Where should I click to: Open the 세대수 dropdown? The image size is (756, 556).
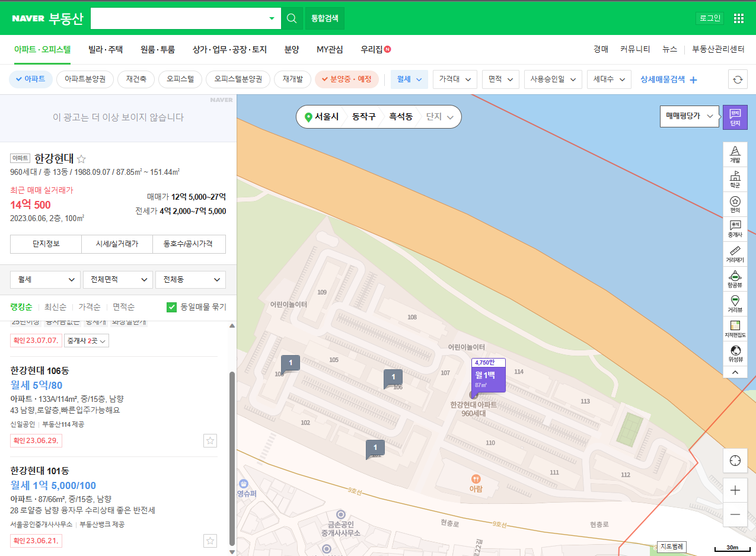click(609, 79)
